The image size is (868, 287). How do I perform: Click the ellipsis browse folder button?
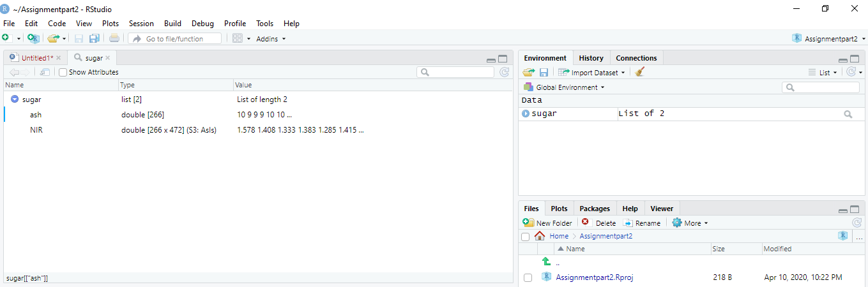click(859, 237)
